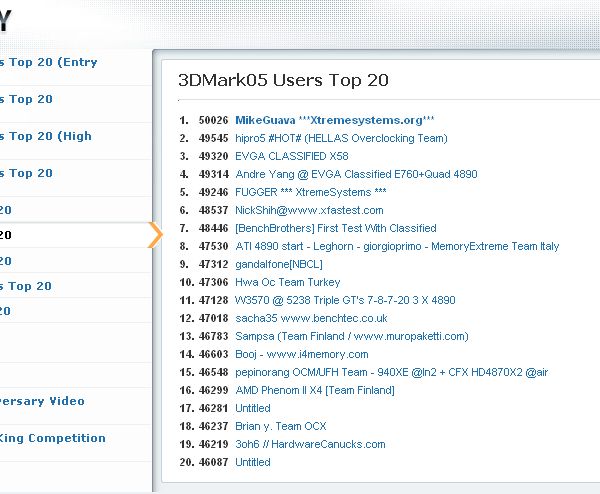This screenshot has height=494, width=600.
Task: Select sidebar Top 20 item below (High
Action: [26, 173]
